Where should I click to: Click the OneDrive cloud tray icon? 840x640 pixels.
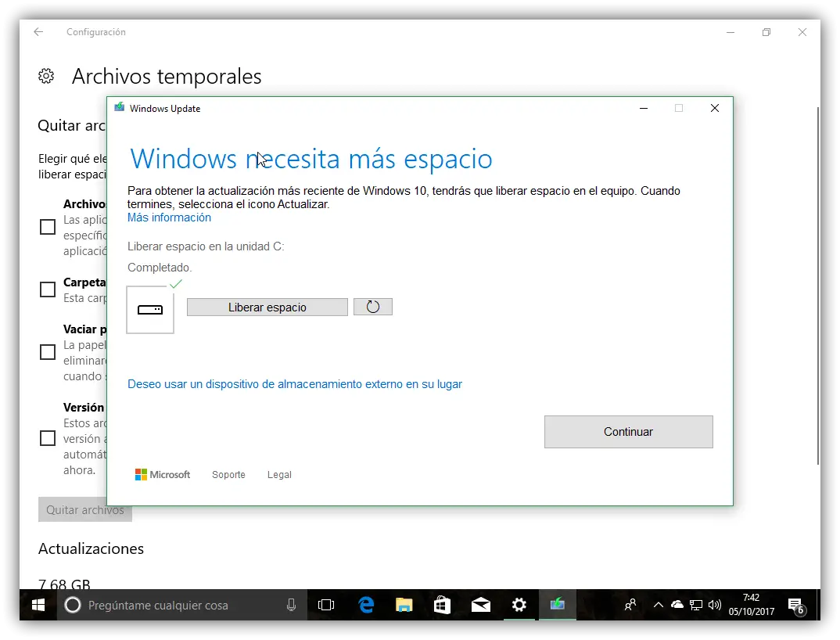pos(677,605)
